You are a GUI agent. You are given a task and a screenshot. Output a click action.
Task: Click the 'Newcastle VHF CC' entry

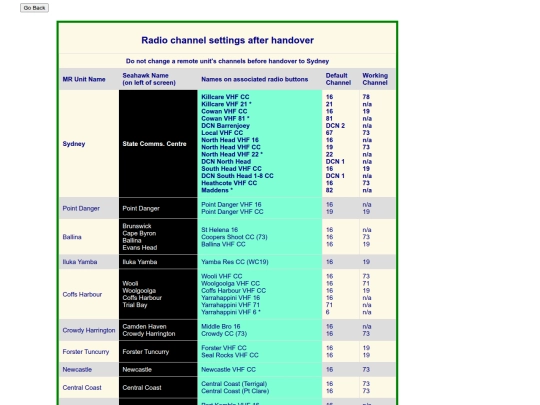tap(228, 370)
